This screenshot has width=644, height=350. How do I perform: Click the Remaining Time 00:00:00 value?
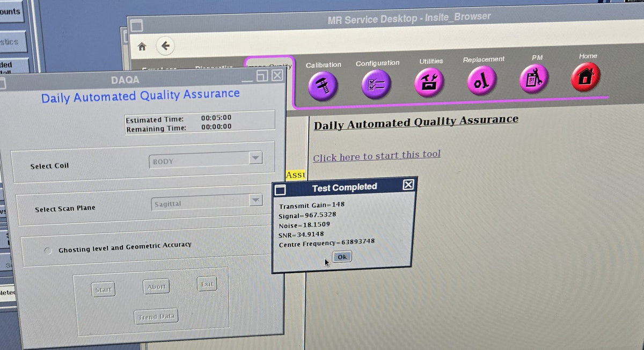(x=216, y=127)
